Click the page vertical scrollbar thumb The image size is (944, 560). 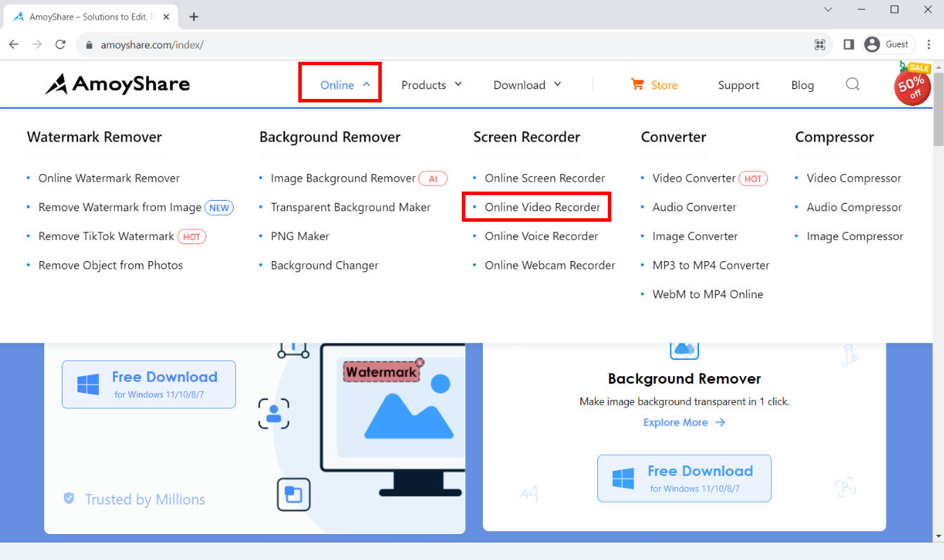click(x=938, y=109)
